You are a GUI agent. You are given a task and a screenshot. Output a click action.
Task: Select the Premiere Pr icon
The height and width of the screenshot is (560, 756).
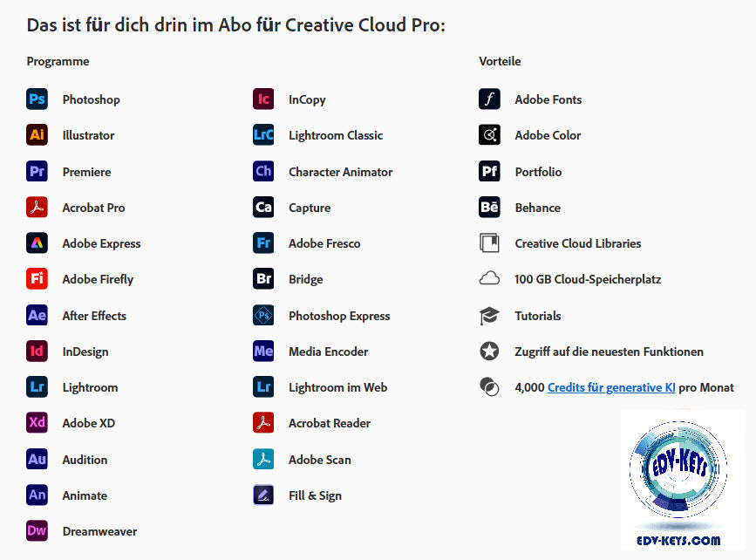(x=37, y=171)
